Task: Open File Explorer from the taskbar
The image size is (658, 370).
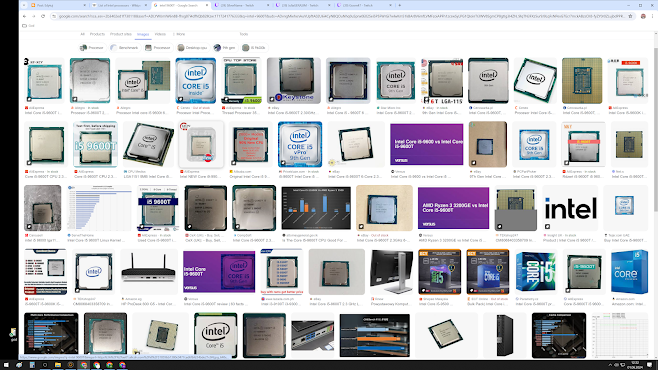Action: (x=57, y=365)
